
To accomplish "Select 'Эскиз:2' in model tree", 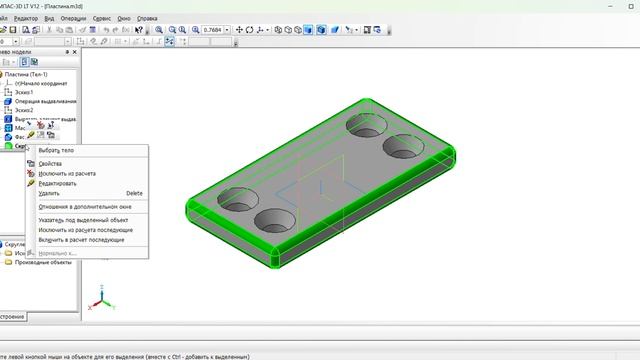I will (24, 110).
